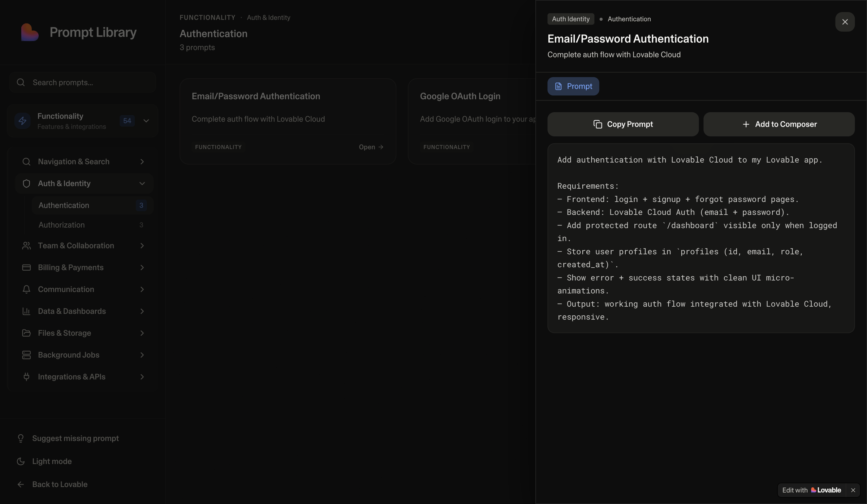The image size is (867, 504).
Task: Open Authorization subcategory
Action: click(92, 225)
